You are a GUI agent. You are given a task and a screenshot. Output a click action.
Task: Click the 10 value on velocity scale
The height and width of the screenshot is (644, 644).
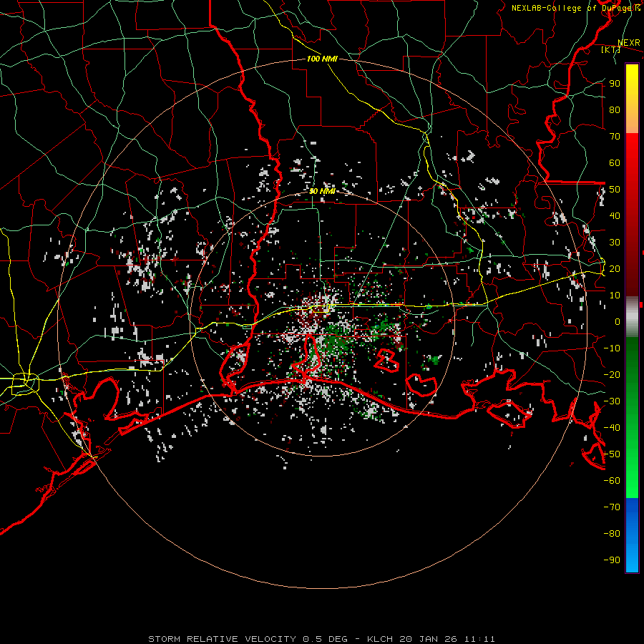615,296
